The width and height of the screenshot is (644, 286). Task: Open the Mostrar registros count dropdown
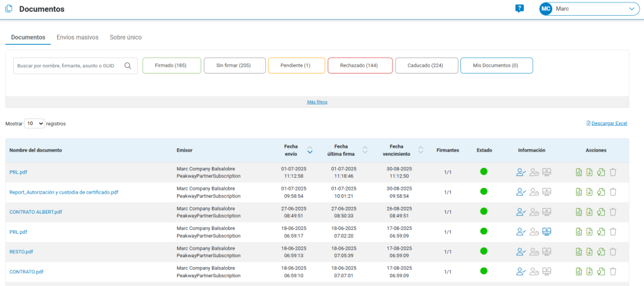point(35,123)
